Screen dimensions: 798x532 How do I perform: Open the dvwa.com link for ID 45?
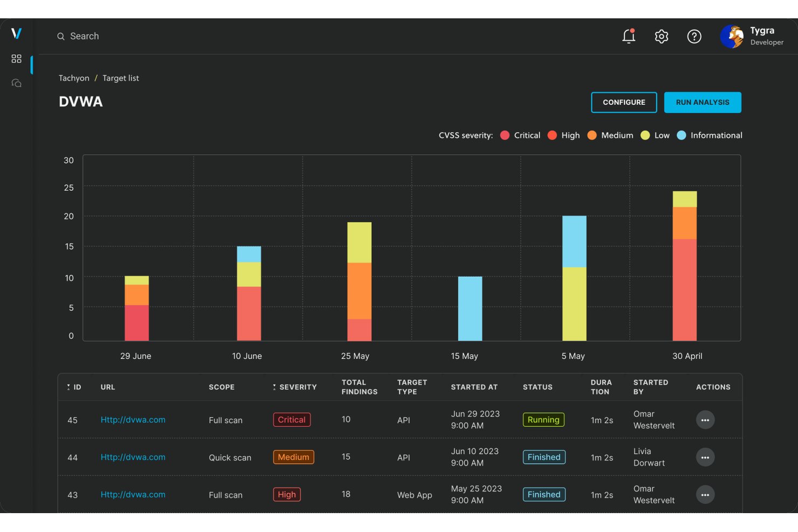[x=133, y=420]
